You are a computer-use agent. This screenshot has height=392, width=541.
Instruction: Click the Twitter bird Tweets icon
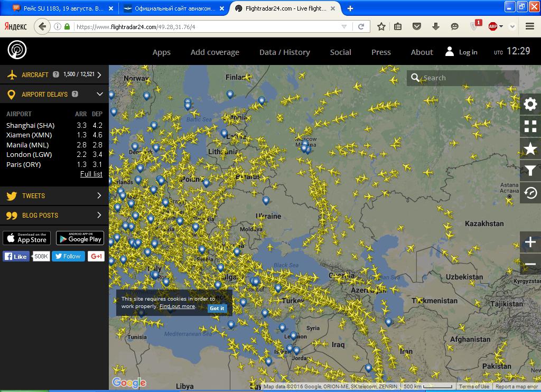tap(12, 196)
